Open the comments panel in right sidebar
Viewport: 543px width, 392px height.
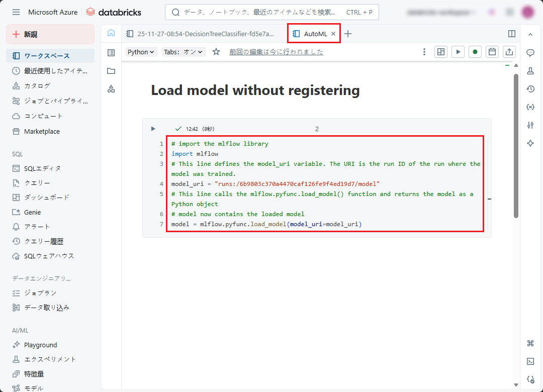click(x=530, y=53)
